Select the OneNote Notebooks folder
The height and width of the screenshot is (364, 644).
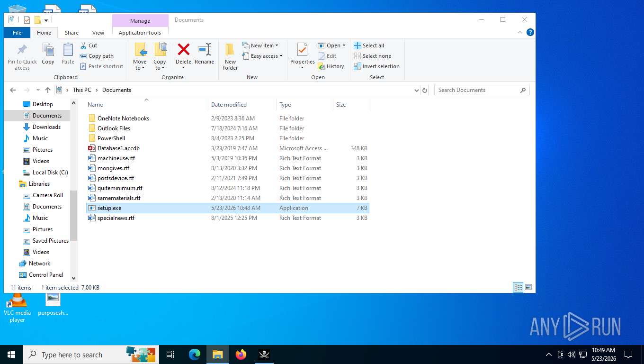(x=123, y=118)
